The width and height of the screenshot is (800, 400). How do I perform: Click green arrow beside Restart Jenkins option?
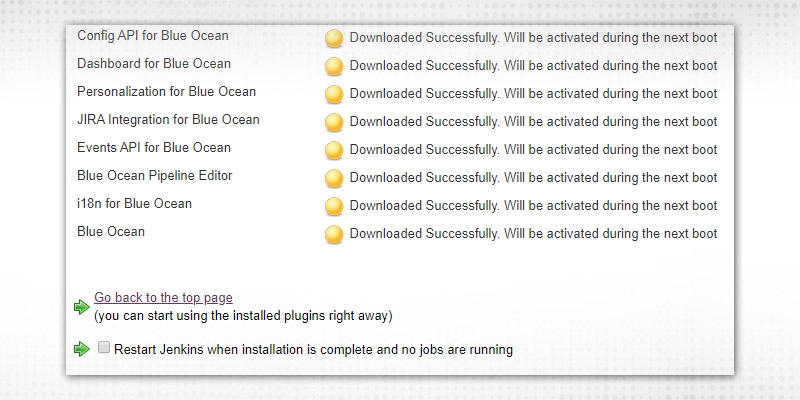82,349
